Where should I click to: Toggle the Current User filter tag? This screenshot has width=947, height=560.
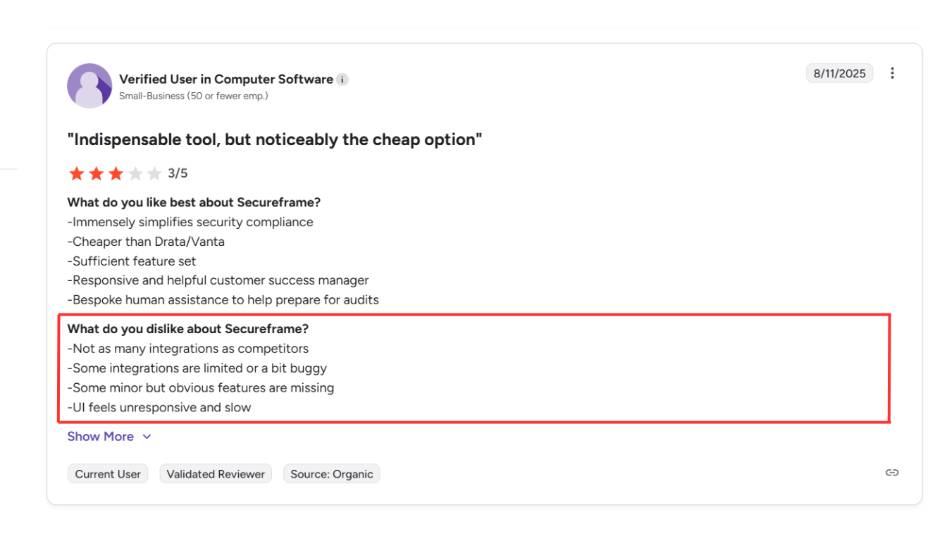pyautogui.click(x=107, y=473)
